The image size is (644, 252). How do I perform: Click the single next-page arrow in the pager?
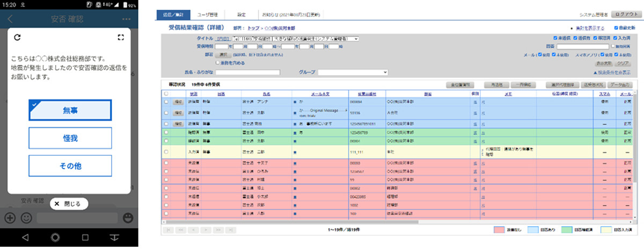(206, 229)
